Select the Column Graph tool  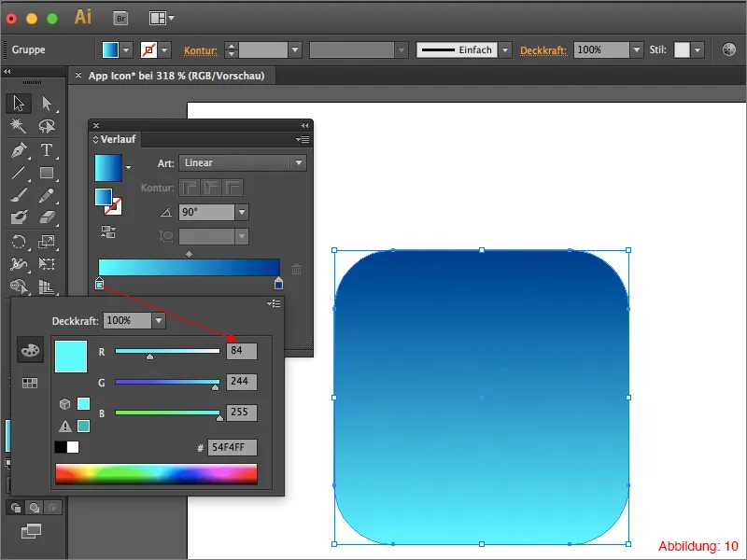click(47, 287)
